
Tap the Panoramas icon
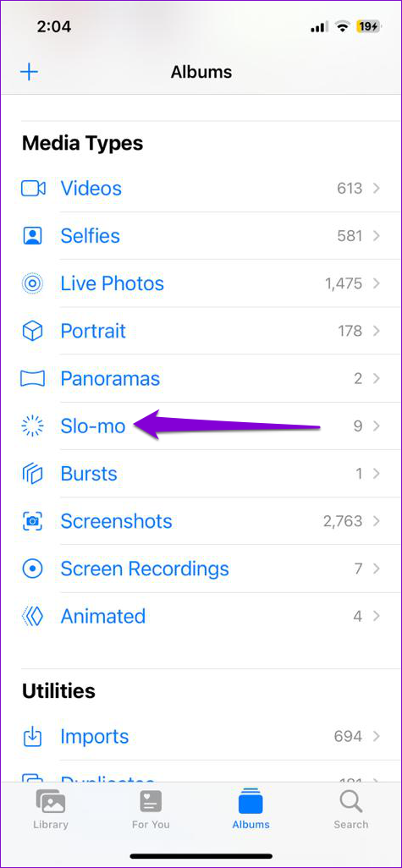[x=32, y=379]
